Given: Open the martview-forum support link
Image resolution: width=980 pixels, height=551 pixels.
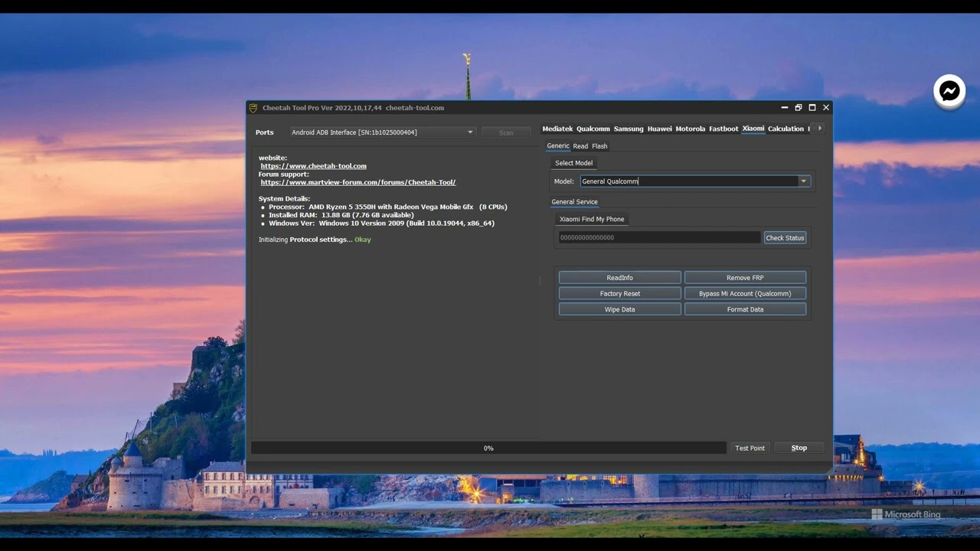Looking at the screenshot, I should point(358,183).
